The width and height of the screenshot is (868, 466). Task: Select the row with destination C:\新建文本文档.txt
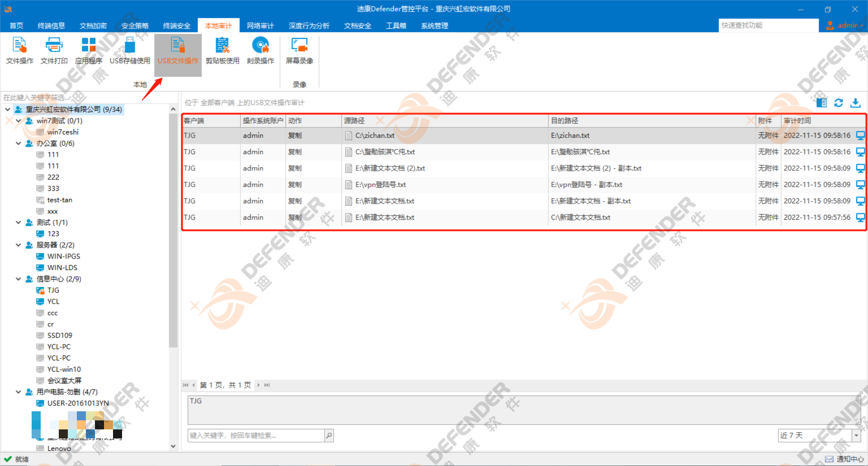[524, 217]
